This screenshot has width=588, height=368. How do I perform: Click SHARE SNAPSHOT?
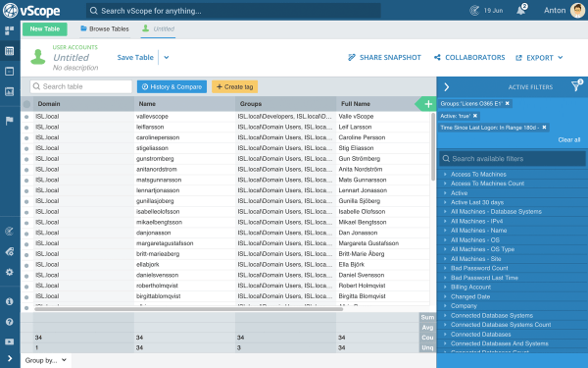tap(385, 58)
